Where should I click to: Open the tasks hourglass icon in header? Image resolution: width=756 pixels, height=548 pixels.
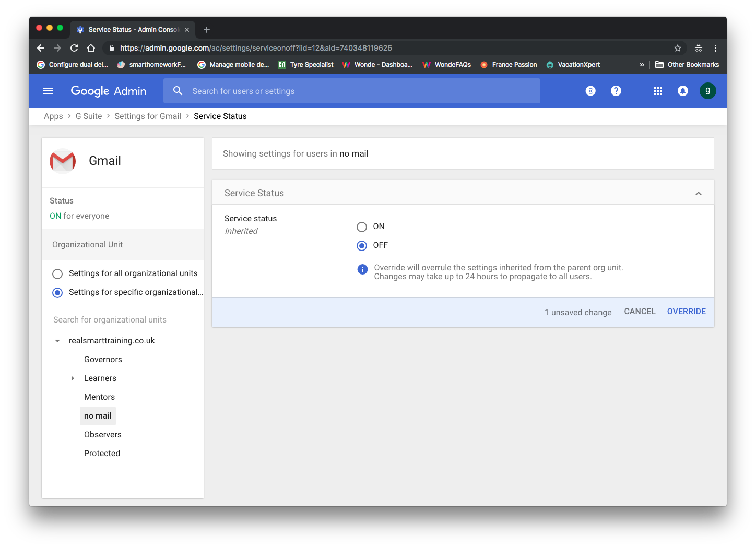590,91
